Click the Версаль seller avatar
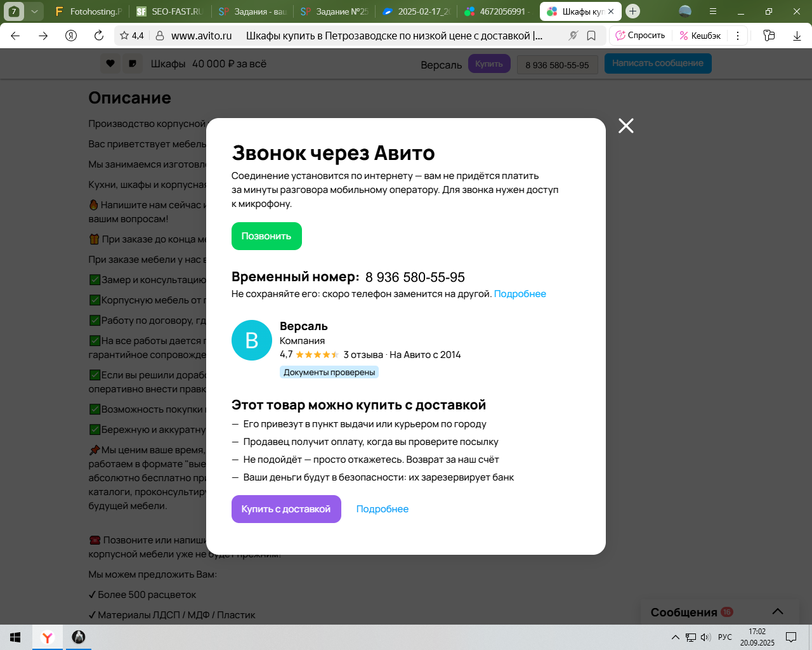This screenshot has width=812, height=650. click(x=252, y=340)
